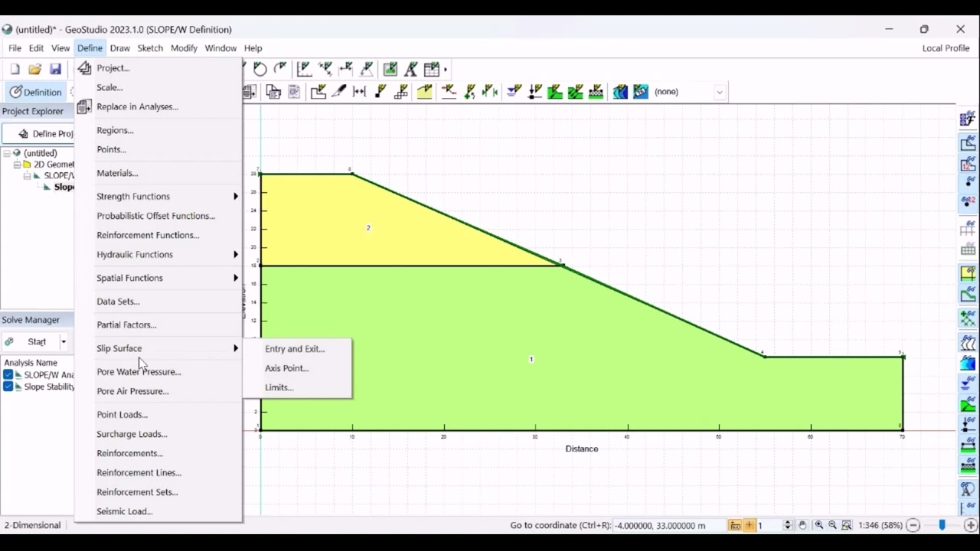
Task: Select the pen draw tool icon
Action: (x=339, y=92)
